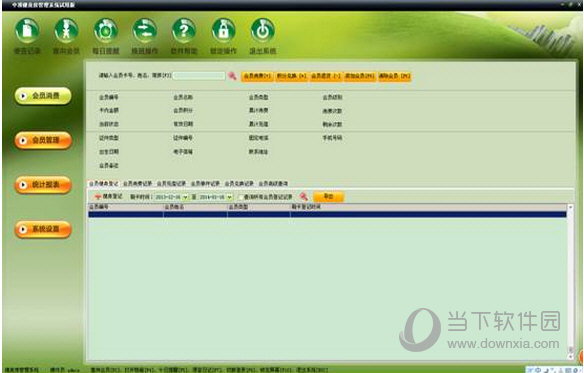Click the member card number search input field
Image resolution: width=584 pixels, height=373 pixels.
tap(199, 76)
